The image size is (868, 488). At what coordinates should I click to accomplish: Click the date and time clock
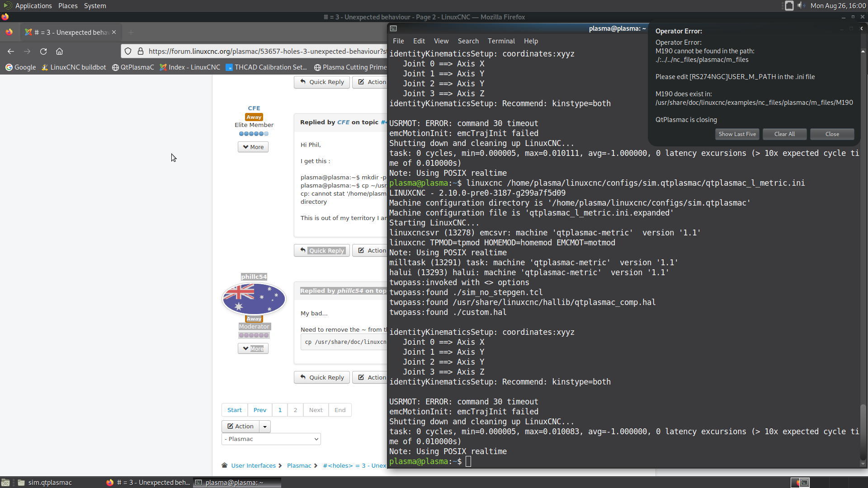[838, 5]
